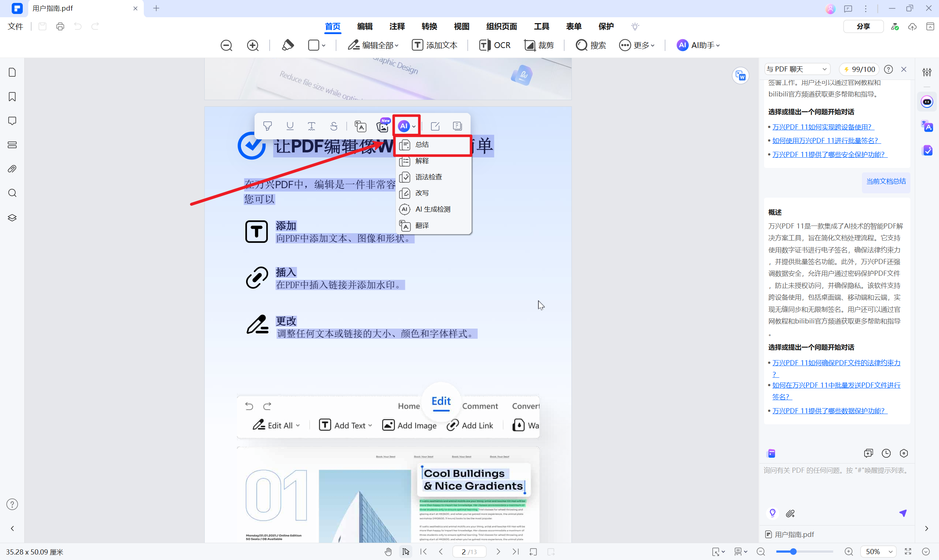The width and height of the screenshot is (939, 560).
Task: Toggle the select cursor mode in status bar
Action: point(406,552)
